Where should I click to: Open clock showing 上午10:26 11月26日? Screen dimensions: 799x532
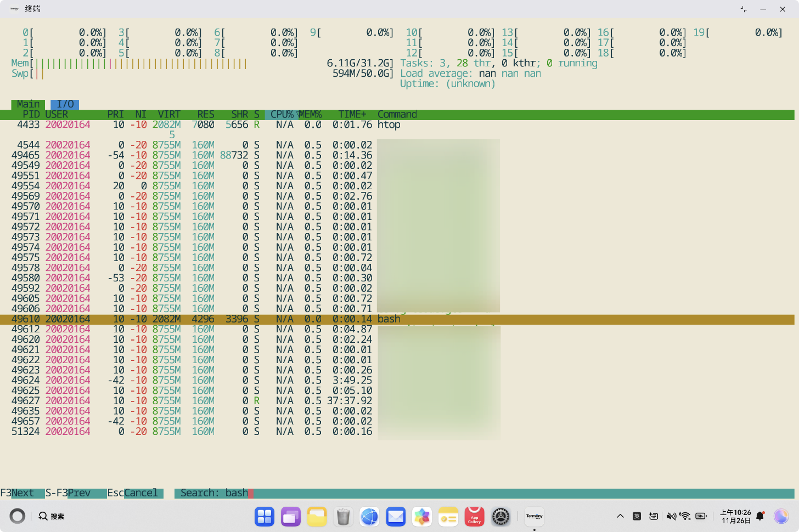735,517
